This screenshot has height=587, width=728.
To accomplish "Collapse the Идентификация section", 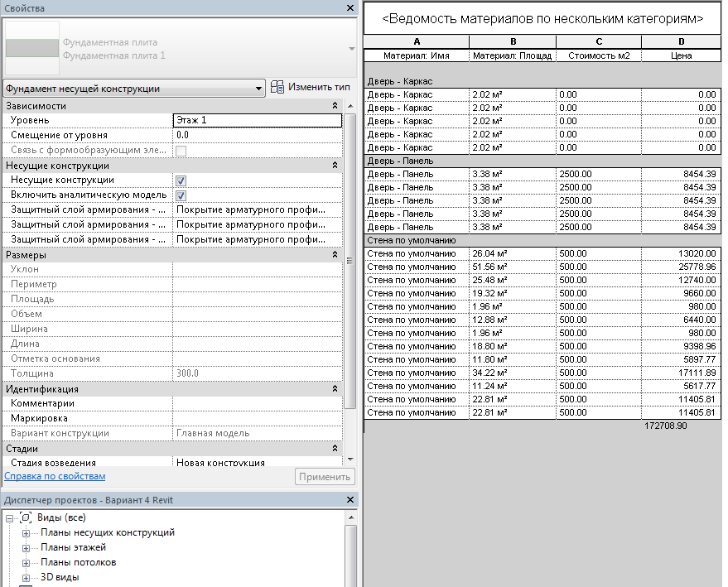I will [335, 389].
